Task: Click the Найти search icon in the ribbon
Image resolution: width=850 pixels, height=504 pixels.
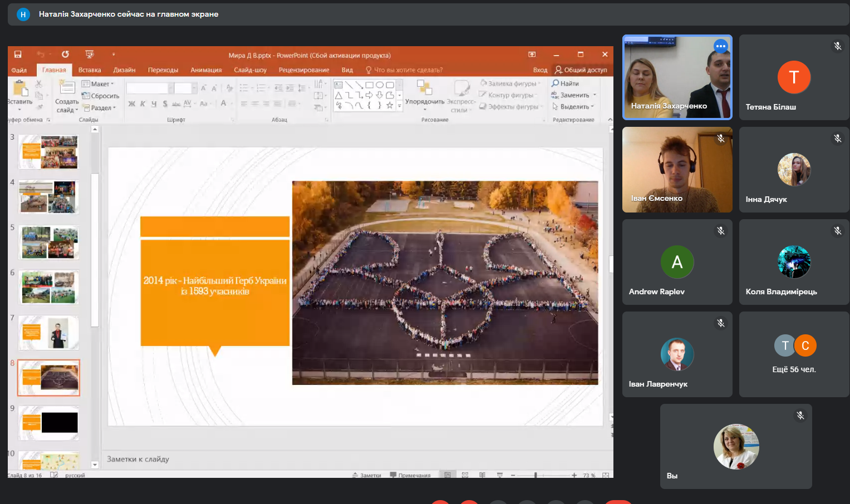Action: [556, 83]
